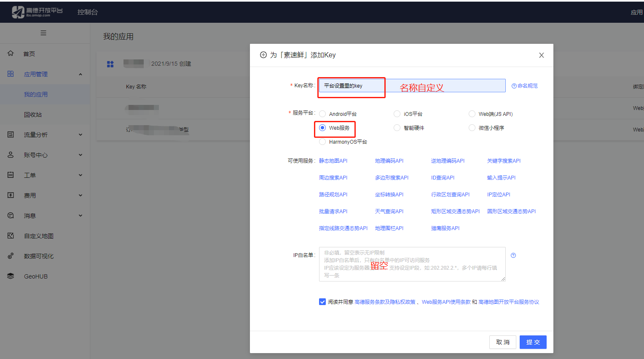Click the GeoHUB layers icon
Screen dimensions: 644x359
pos(11,276)
